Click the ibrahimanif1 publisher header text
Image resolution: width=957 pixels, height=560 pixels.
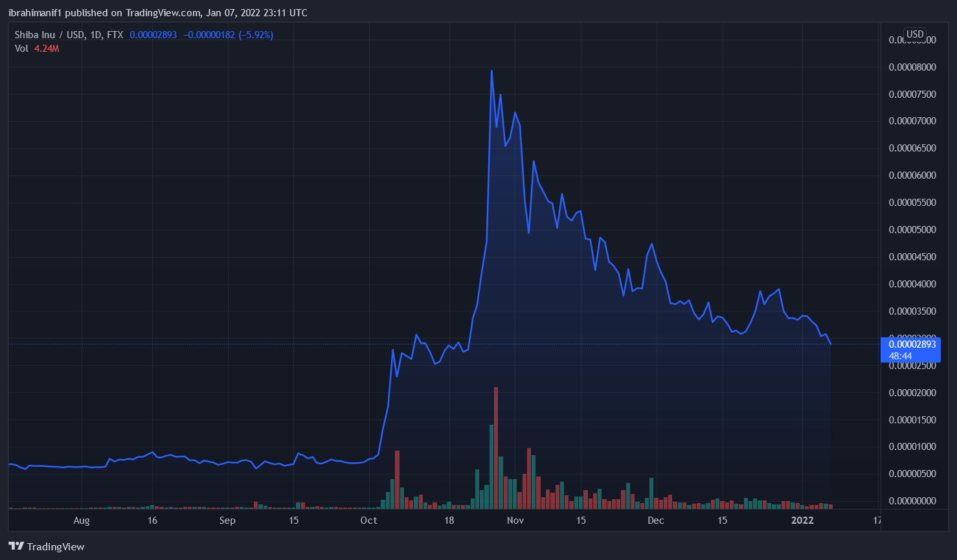click(x=34, y=13)
